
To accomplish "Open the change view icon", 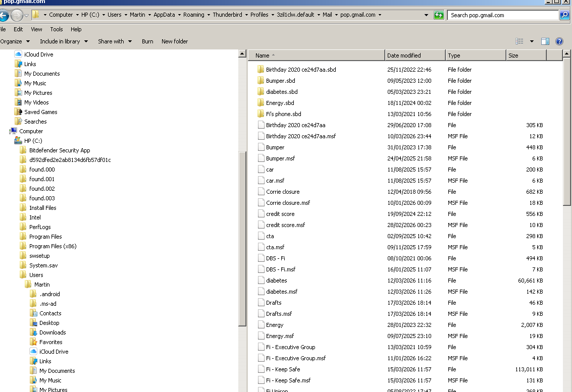I will 519,41.
